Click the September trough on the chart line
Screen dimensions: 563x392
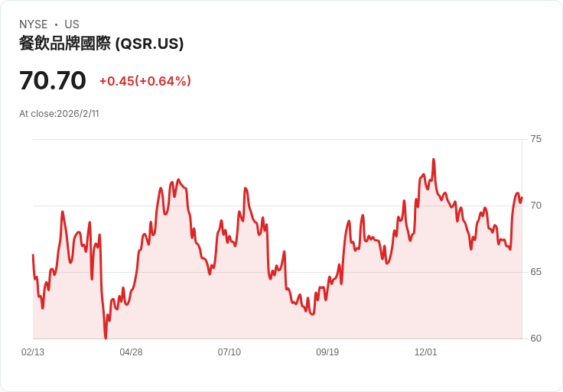(312, 314)
